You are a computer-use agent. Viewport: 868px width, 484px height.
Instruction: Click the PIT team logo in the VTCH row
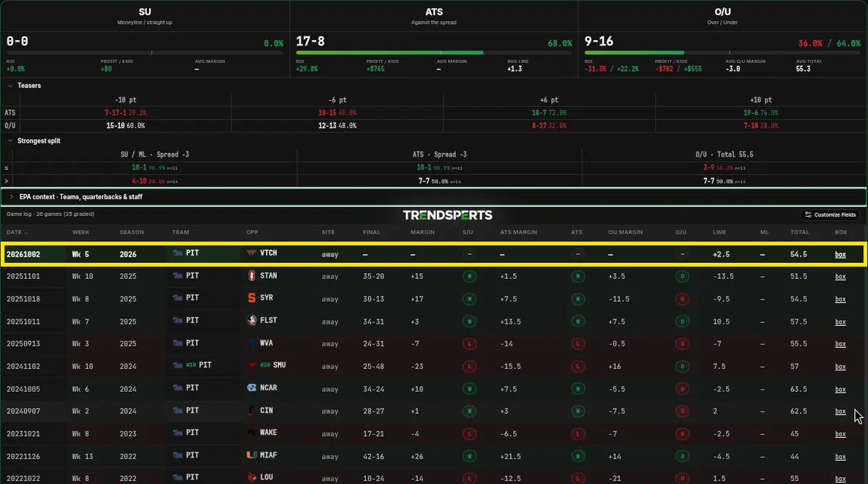178,253
